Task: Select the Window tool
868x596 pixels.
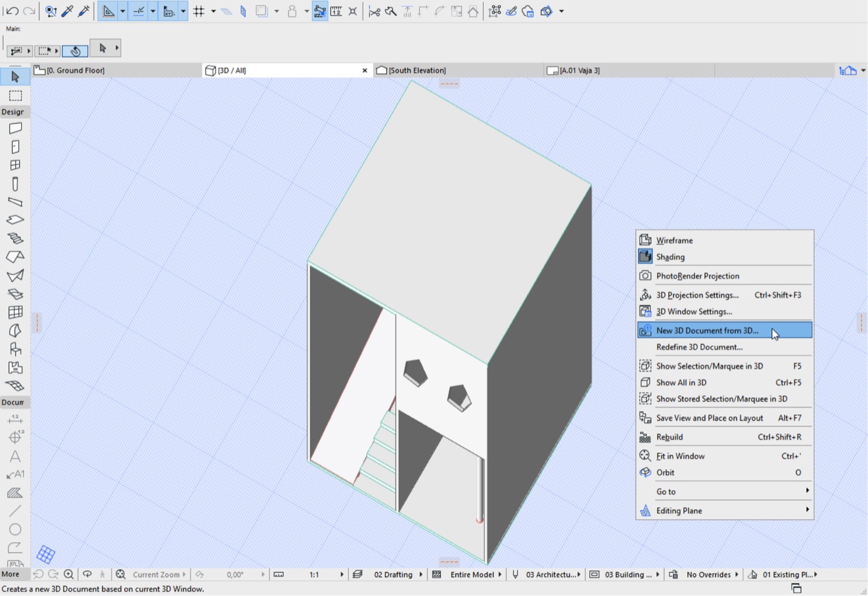Action: tap(15, 165)
